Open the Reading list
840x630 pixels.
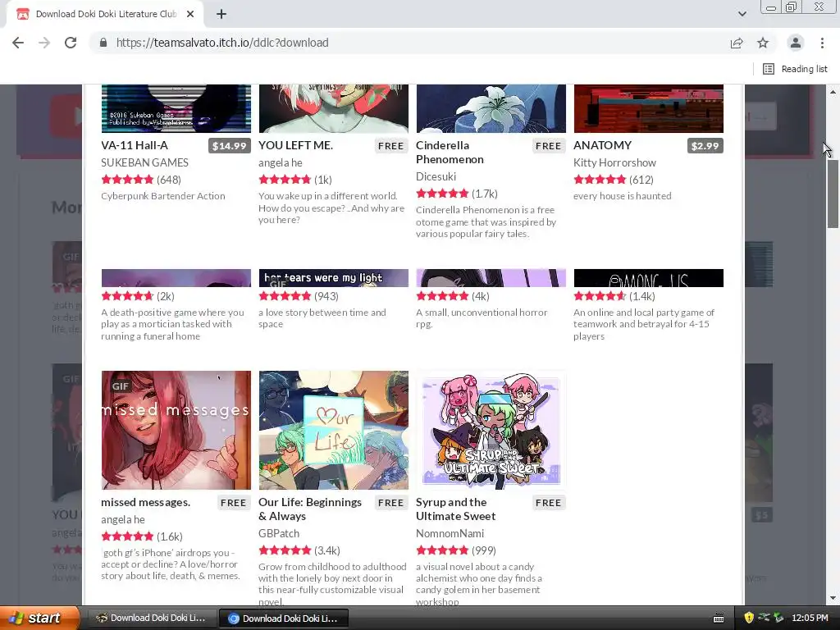pyautogui.click(x=795, y=69)
